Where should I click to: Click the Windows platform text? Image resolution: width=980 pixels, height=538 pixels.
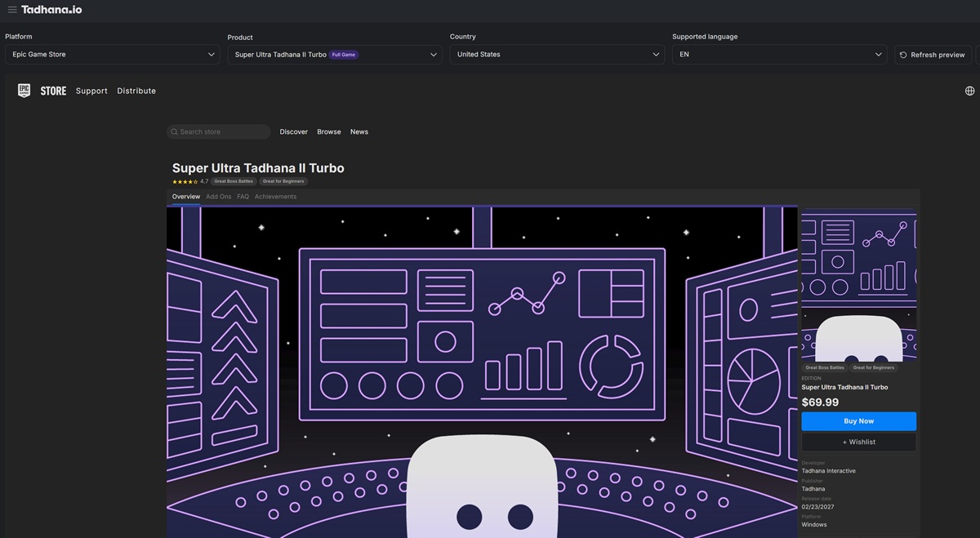tap(814, 525)
